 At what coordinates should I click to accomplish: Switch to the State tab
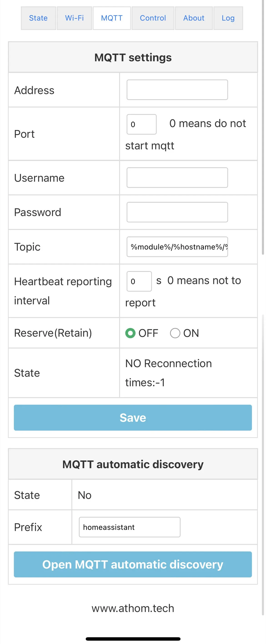pyautogui.click(x=38, y=18)
